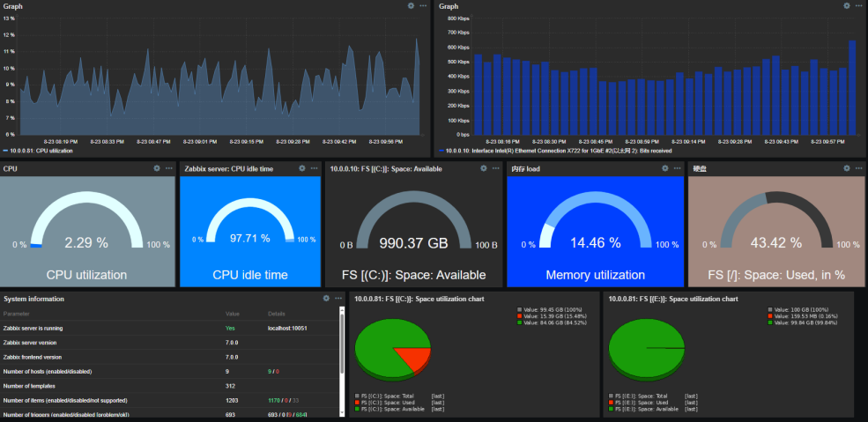Open three-dots menu of CPU utilization Graph widget
Screen dimensions: 868x422
coord(423,6)
